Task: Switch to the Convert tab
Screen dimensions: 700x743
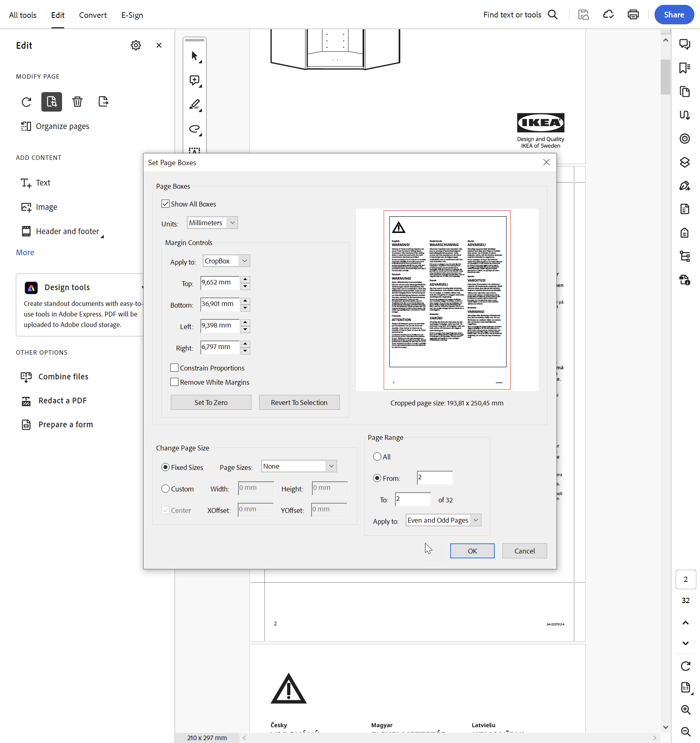Action: (x=92, y=15)
